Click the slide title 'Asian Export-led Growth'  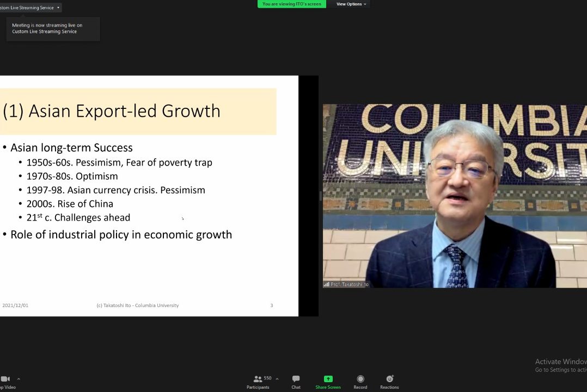point(112,111)
